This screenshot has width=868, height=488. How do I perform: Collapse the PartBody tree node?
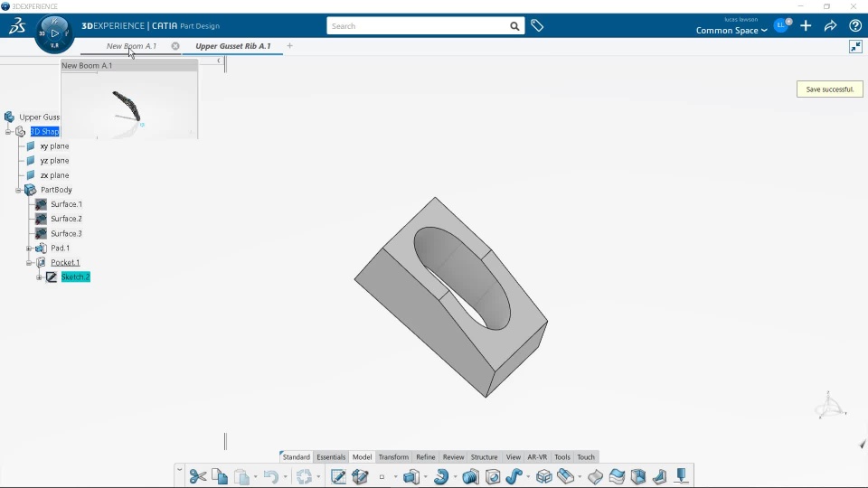(x=18, y=190)
